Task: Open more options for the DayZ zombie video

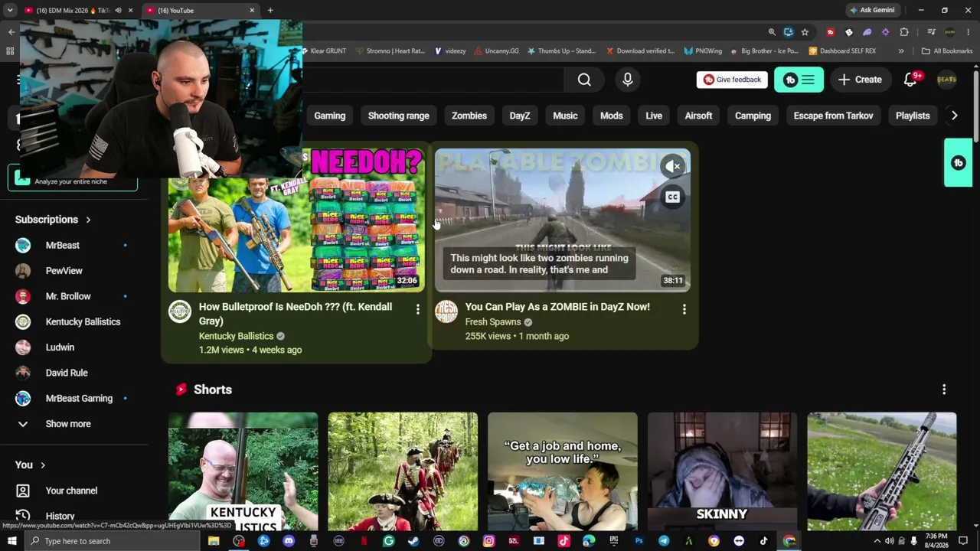Action: (684, 309)
